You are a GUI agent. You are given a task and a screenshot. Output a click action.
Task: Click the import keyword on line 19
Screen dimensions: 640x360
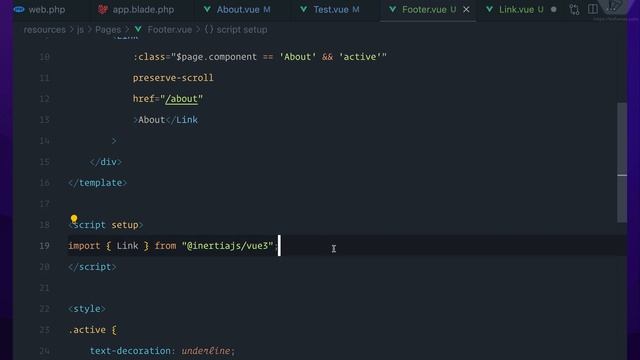pyautogui.click(x=84, y=246)
